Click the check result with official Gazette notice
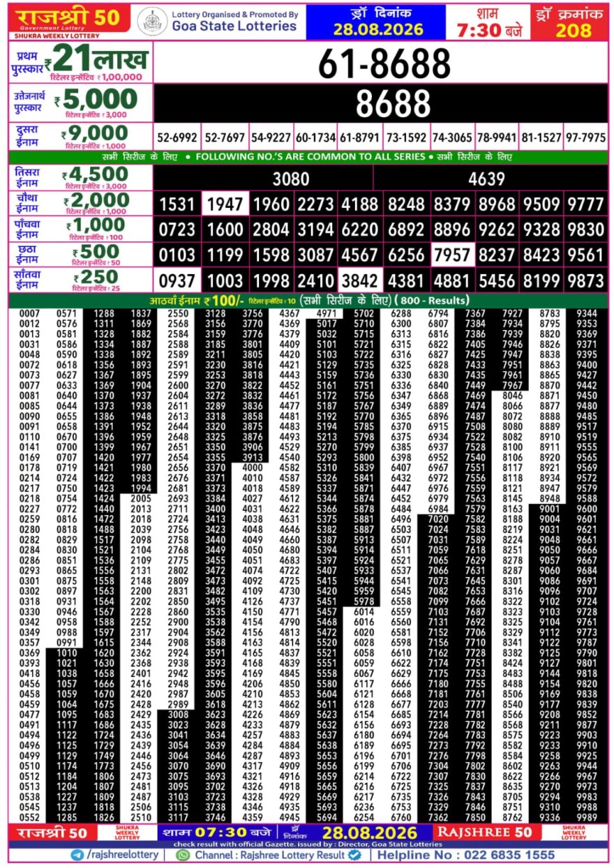 pos(307,844)
